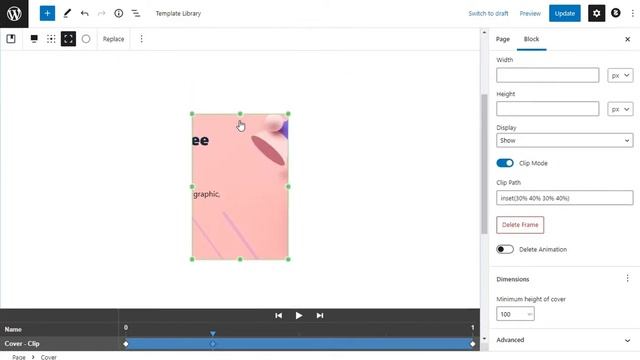640x360 pixels.
Task: Select the ending keyframe diamond
Action: point(473,344)
